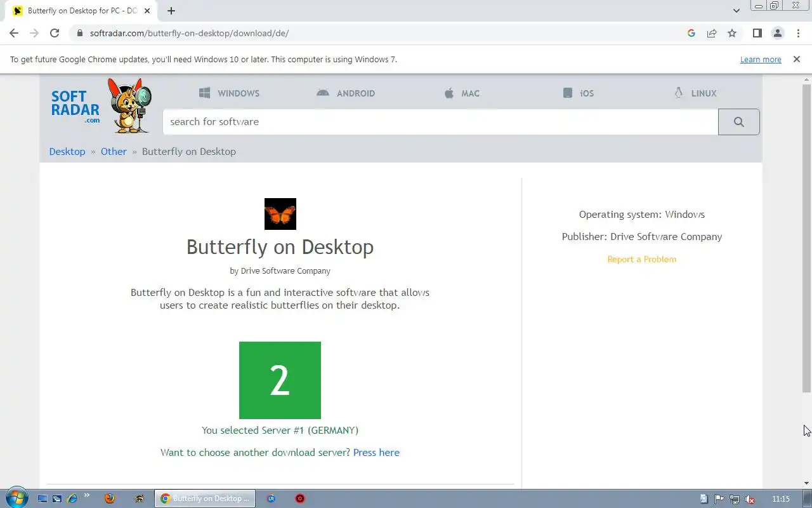Click the taskbar clock showing 11:15
This screenshot has width=812, height=508.
coord(781,499)
